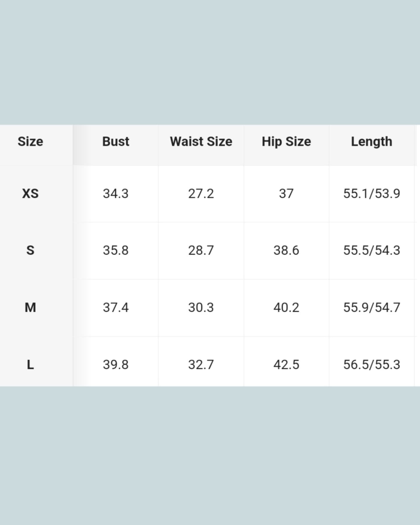Select the L hip value 42.5

coord(286,365)
